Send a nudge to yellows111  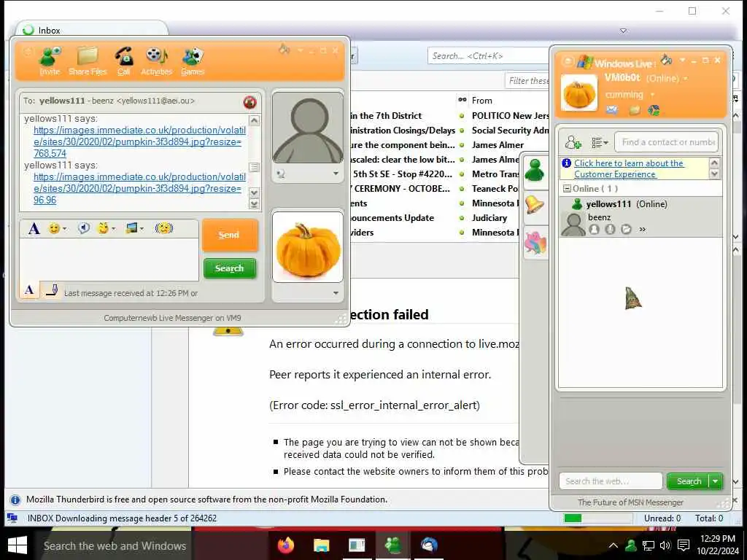pyautogui.click(x=163, y=228)
